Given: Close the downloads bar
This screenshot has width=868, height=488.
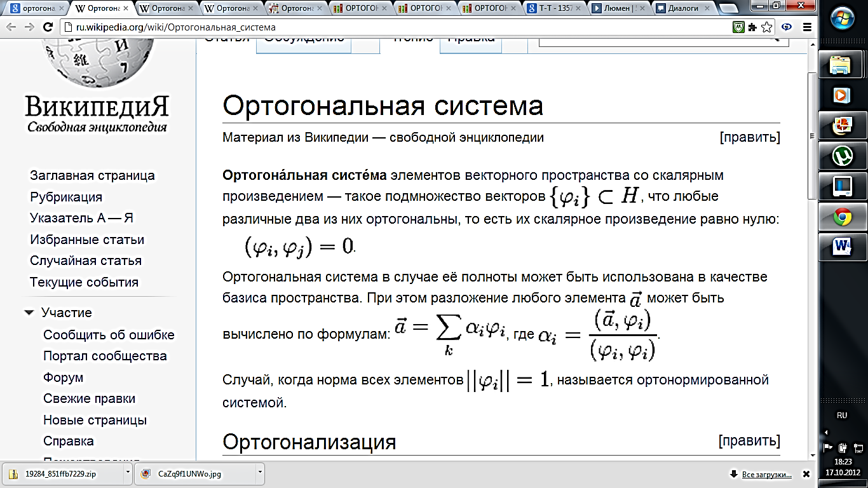Looking at the screenshot, I should [806, 475].
